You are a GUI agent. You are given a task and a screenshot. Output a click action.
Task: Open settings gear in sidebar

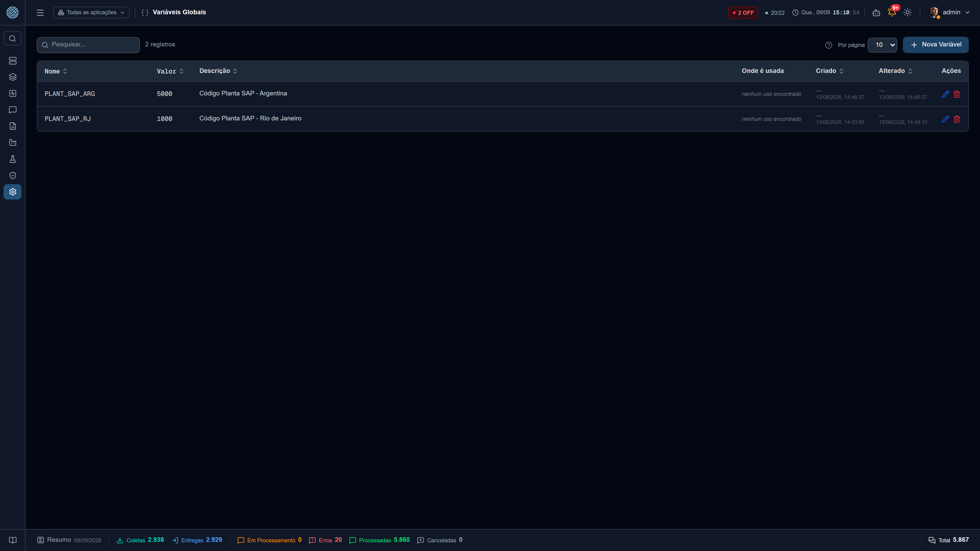(x=13, y=192)
